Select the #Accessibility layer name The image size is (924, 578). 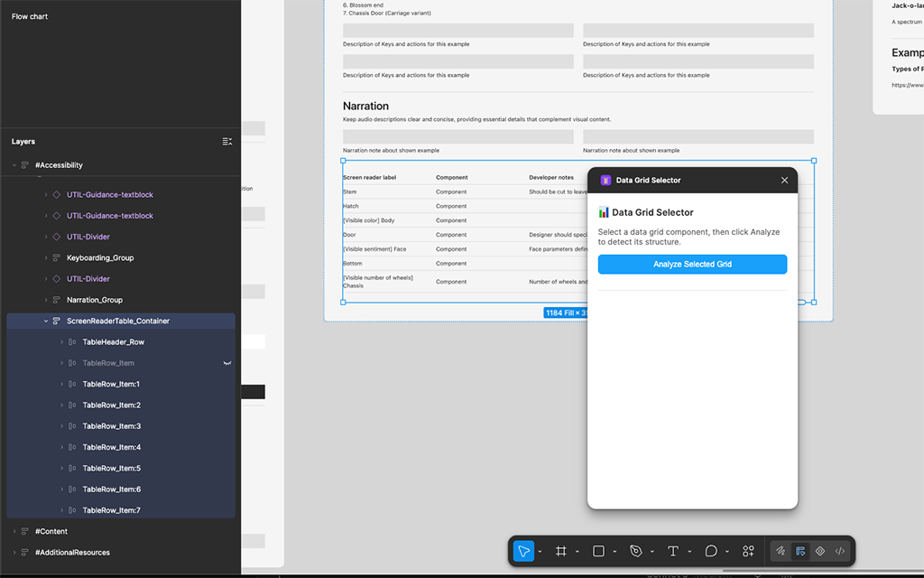(x=59, y=165)
